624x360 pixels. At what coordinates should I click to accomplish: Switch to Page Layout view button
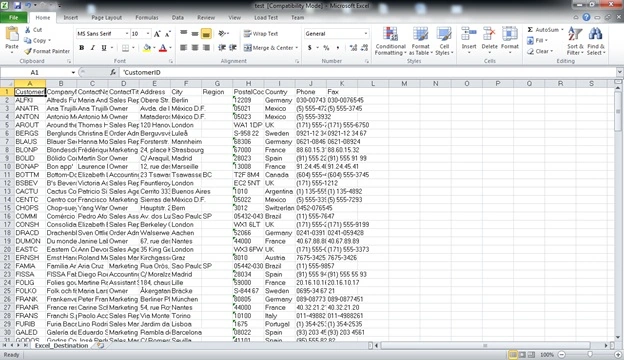522,354
